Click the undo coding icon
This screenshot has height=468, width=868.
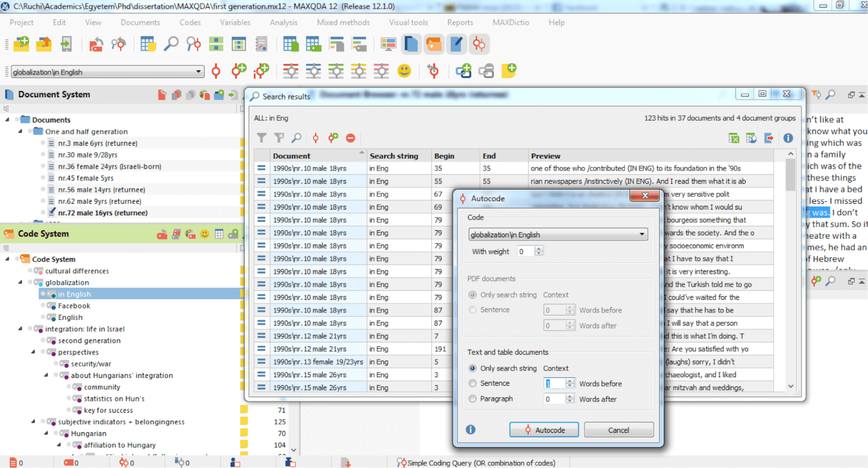coord(433,71)
